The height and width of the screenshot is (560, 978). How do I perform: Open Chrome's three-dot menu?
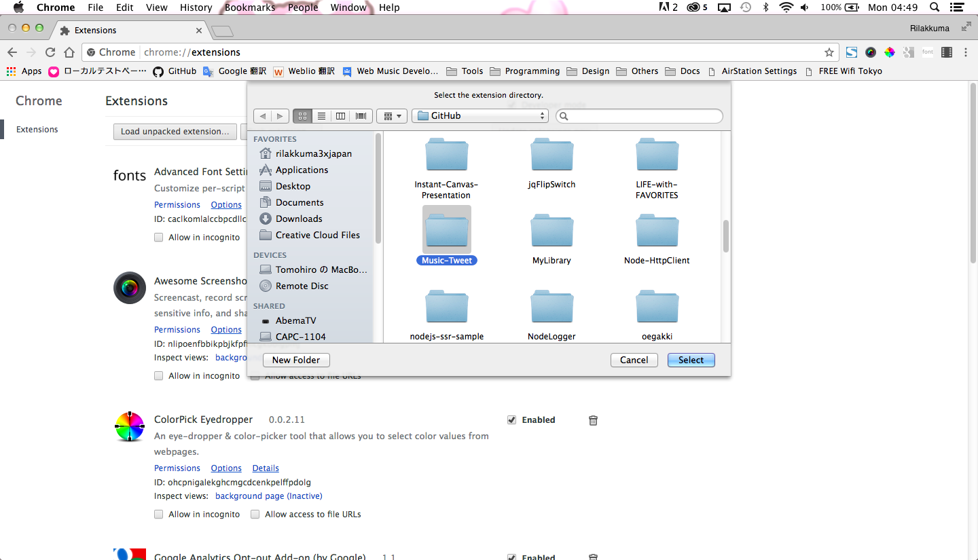pyautogui.click(x=966, y=52)
